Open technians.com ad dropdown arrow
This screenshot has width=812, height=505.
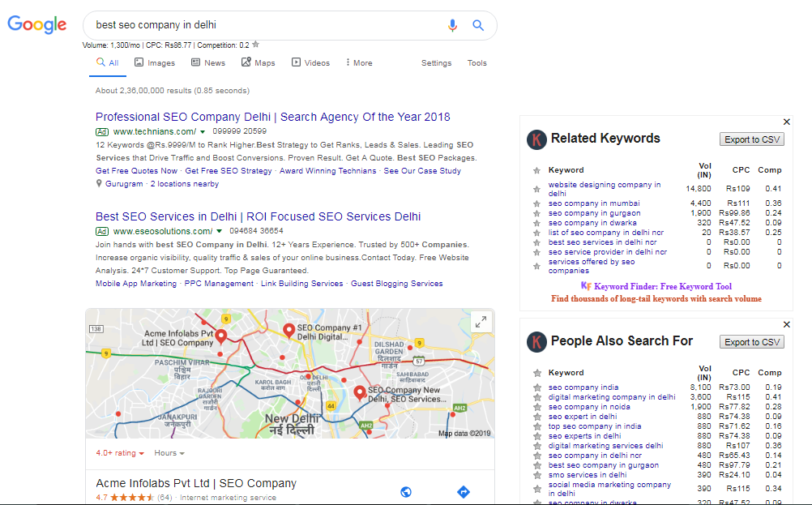pyautogui.click(x=203, y=132)
